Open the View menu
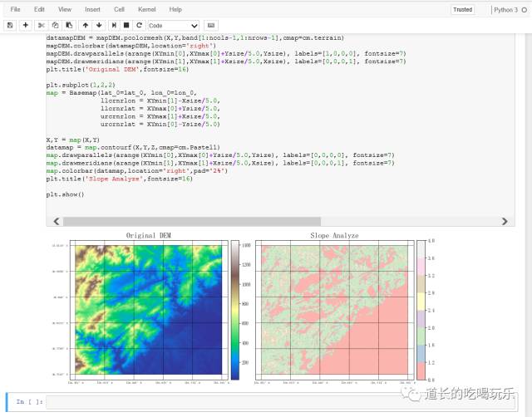532x417 pixels. click(65, 9)
